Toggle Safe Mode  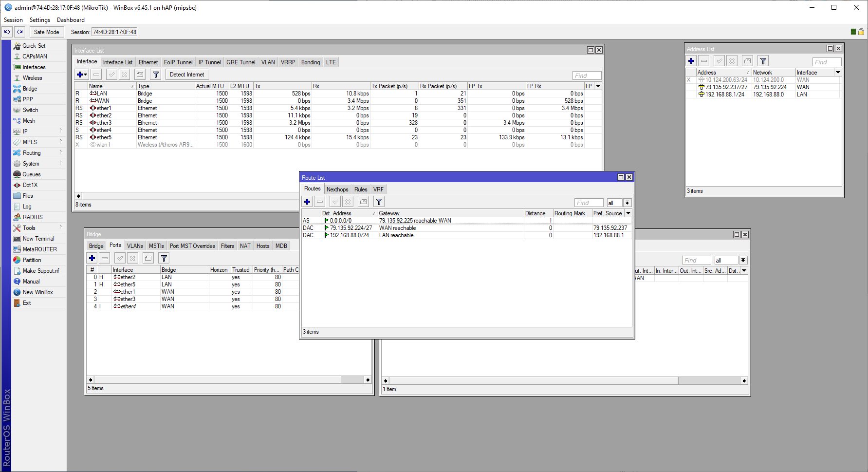pyautogui.click(x=47, y=32)
